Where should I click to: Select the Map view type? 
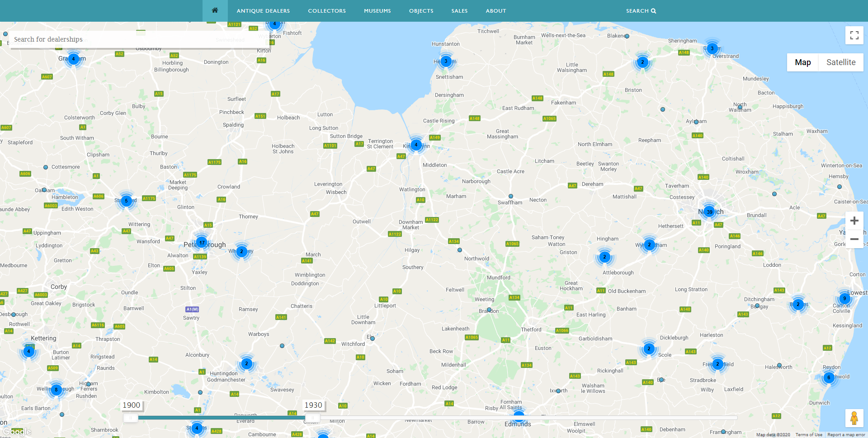pyautogui.click(x=802, y=62)
